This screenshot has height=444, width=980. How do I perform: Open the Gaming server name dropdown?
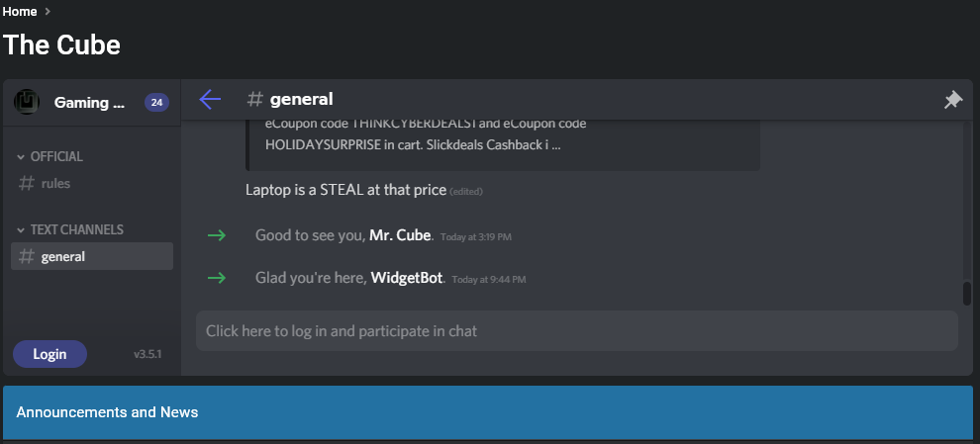tap(89, 103)
